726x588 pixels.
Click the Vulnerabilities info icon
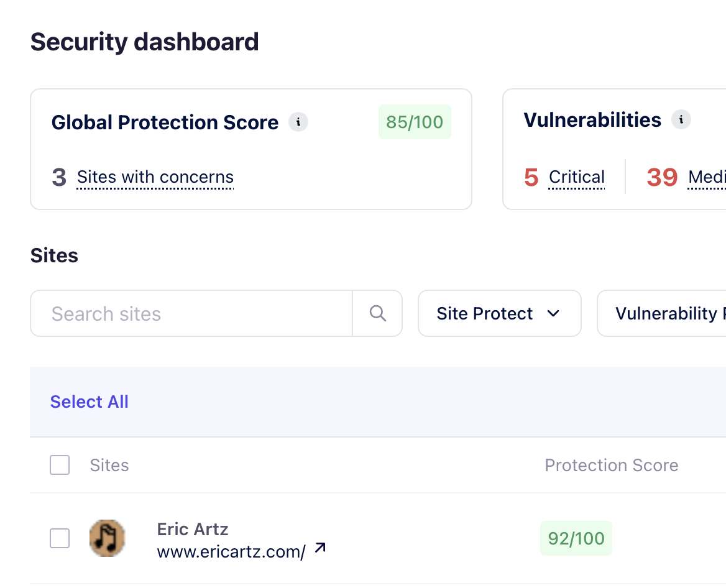click(681, 119)
